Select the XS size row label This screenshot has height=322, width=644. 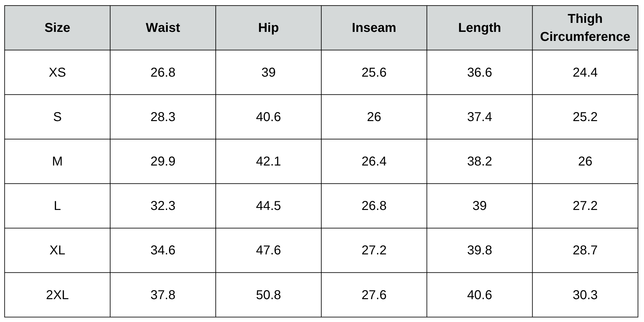pyautogui.click(x=57, y=72)
